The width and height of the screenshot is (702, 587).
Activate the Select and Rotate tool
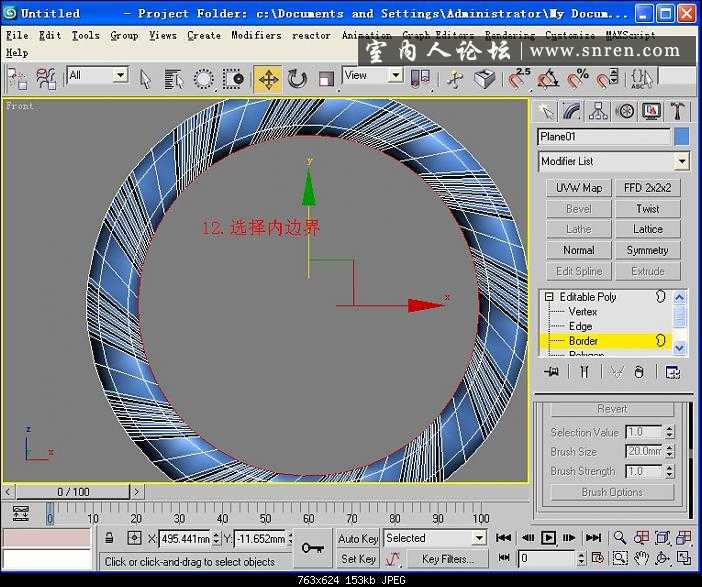click(297, 79)
